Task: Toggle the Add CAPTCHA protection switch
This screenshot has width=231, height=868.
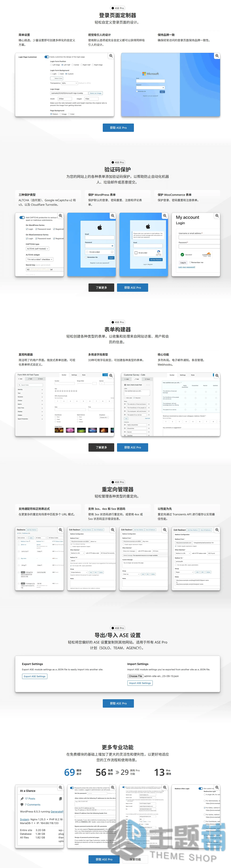Action: click(22, 217)
